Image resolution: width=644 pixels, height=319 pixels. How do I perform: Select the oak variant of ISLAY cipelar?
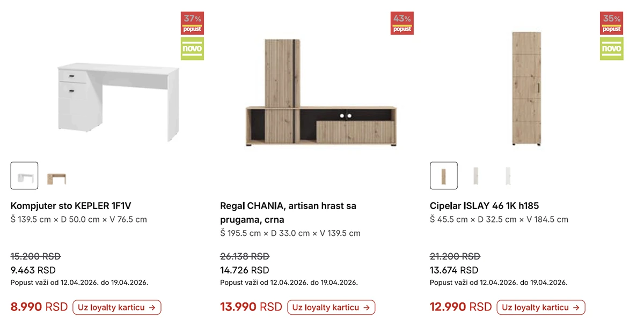click(x=444, y=175)
